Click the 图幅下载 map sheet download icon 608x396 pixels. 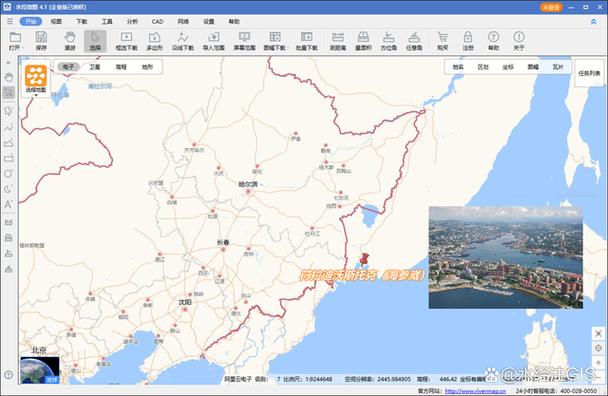(275, 37)
